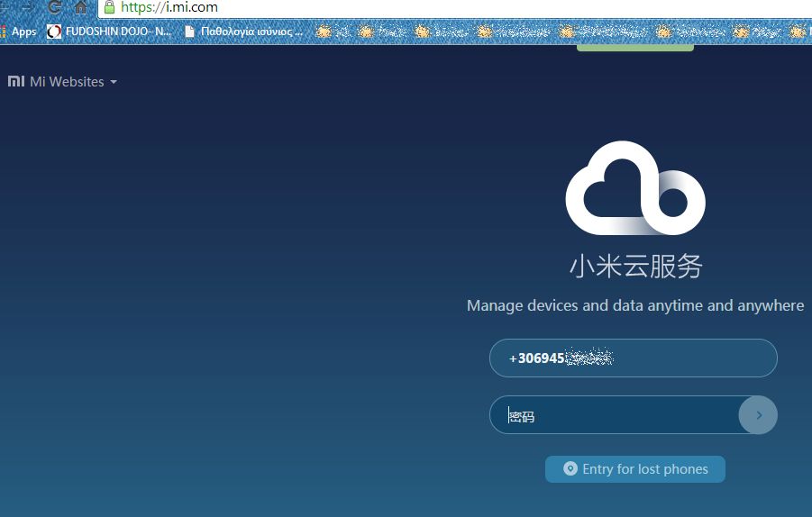Click the location pin icon for lost phones

(570, 468)
